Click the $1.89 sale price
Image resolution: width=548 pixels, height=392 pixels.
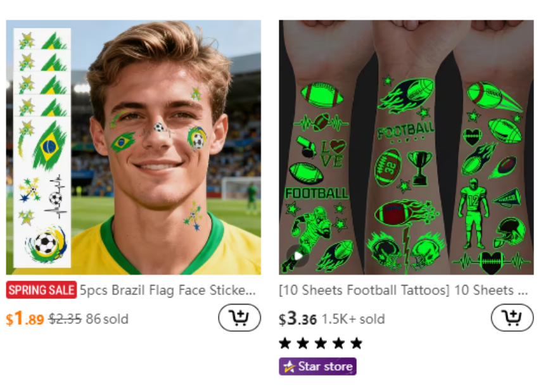[x=25, y=319]
